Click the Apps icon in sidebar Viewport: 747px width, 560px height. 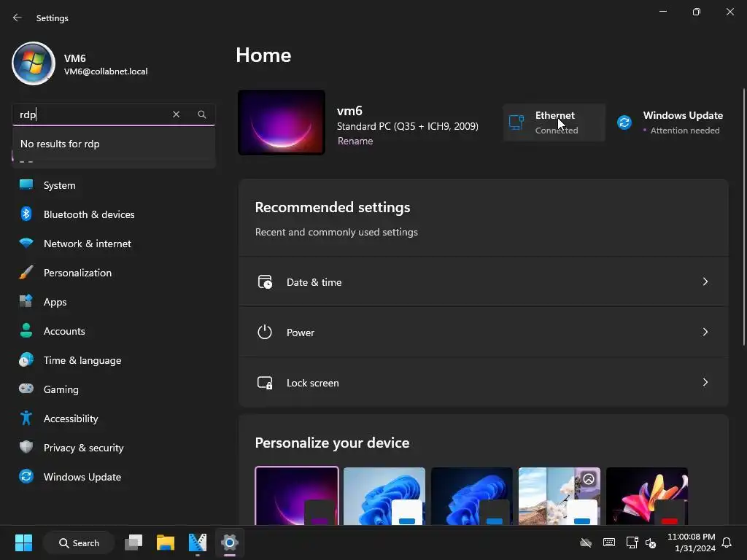(x=26, y=301)
